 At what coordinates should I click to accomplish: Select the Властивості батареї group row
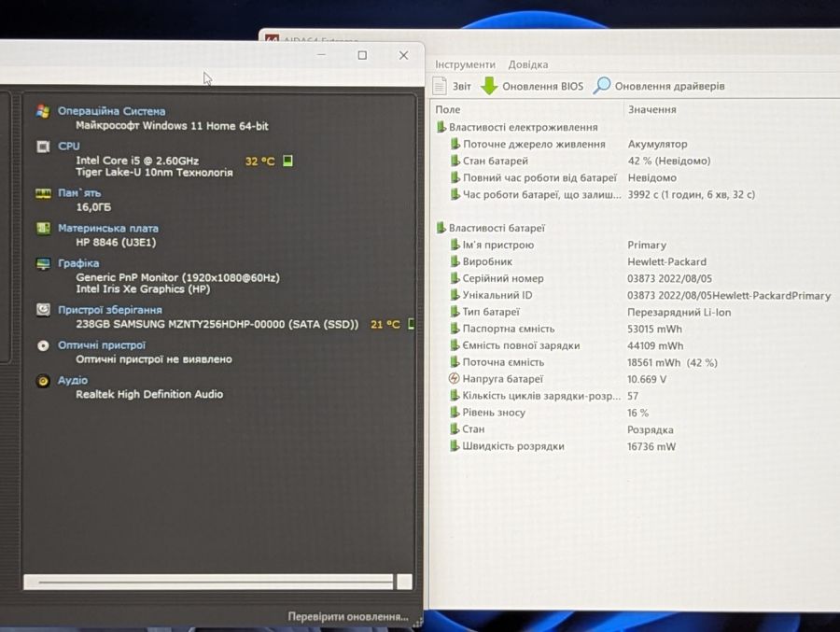(x=490, y=228)
